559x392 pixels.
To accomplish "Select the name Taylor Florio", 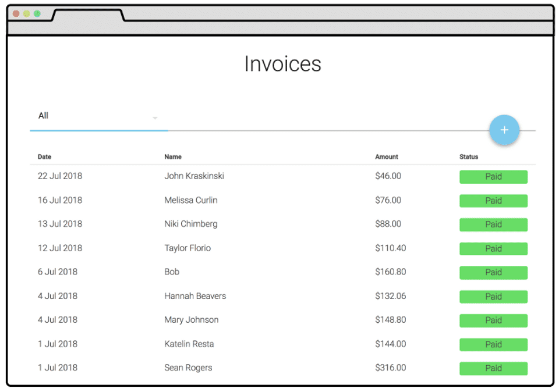I will pos(187,248).
